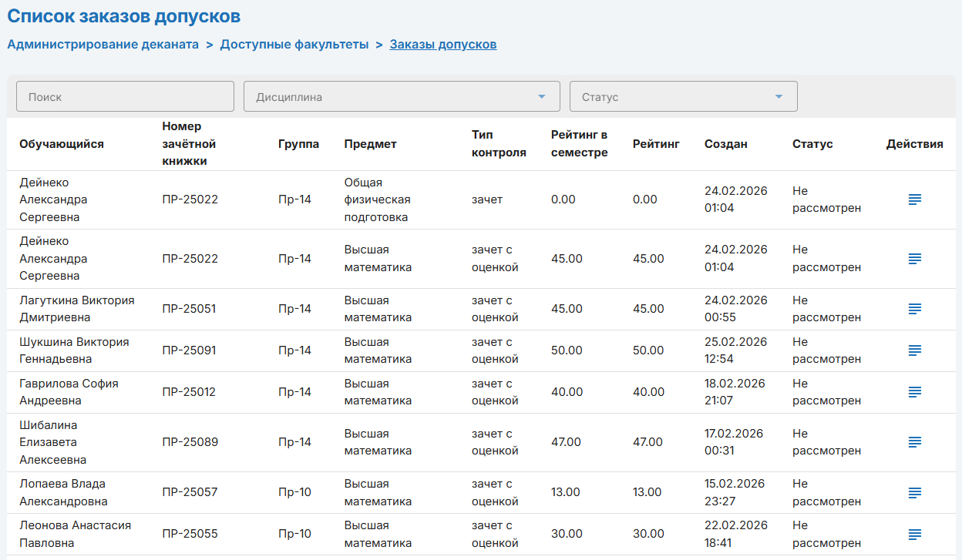This screenshot has width=962, height=560.
Task: Click Заказы допусков breadcrumb link
Action: point(442,45)
